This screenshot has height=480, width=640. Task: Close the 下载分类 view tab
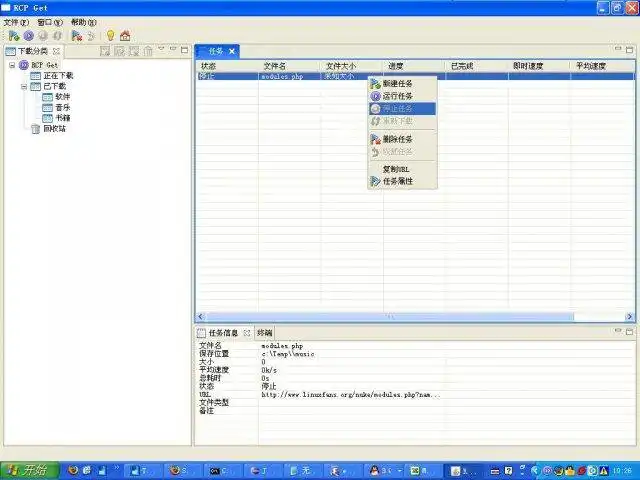click(57, 51)
